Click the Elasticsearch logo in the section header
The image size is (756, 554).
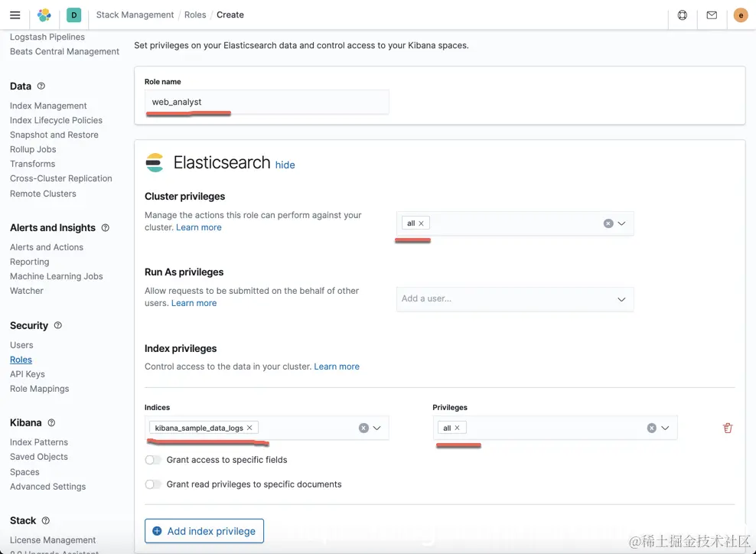click(155, 162)
